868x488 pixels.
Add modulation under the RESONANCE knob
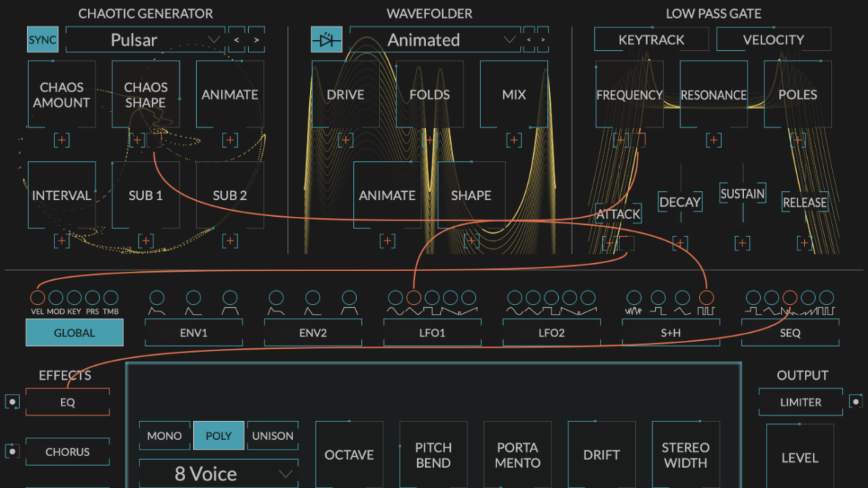[714, 140]
